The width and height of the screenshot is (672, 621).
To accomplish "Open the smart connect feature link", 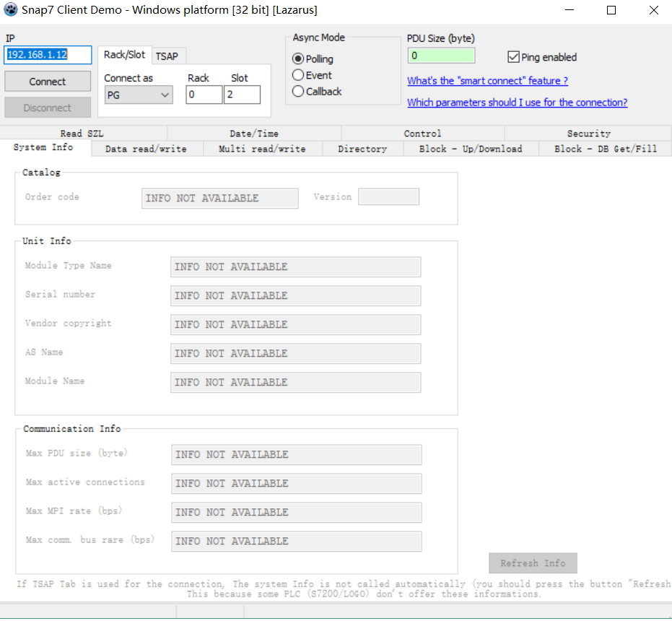I will 487,81.
